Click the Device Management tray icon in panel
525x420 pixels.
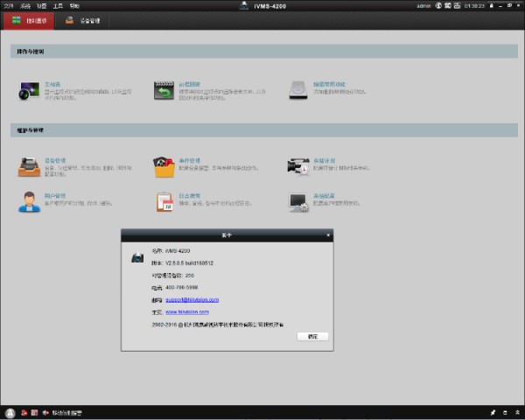29,167
